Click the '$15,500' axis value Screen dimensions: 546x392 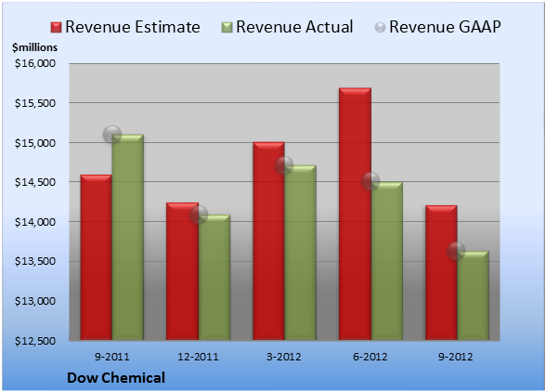click(x=35, y=103)
